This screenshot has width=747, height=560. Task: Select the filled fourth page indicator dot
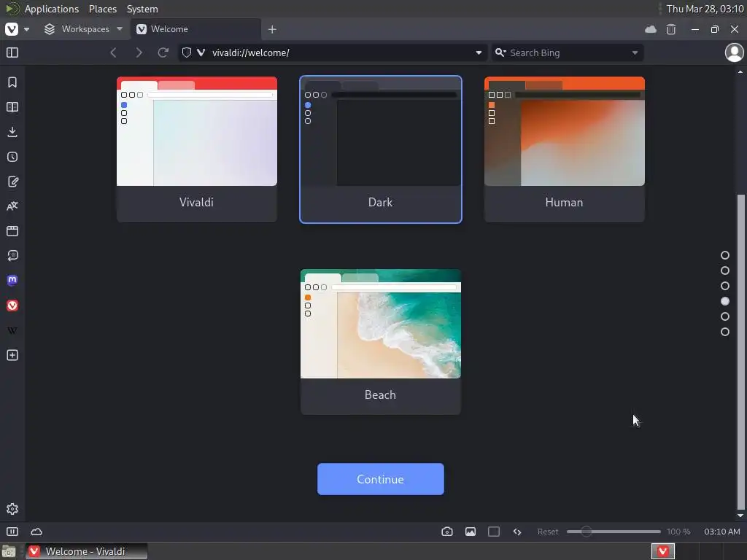point(724,301)
